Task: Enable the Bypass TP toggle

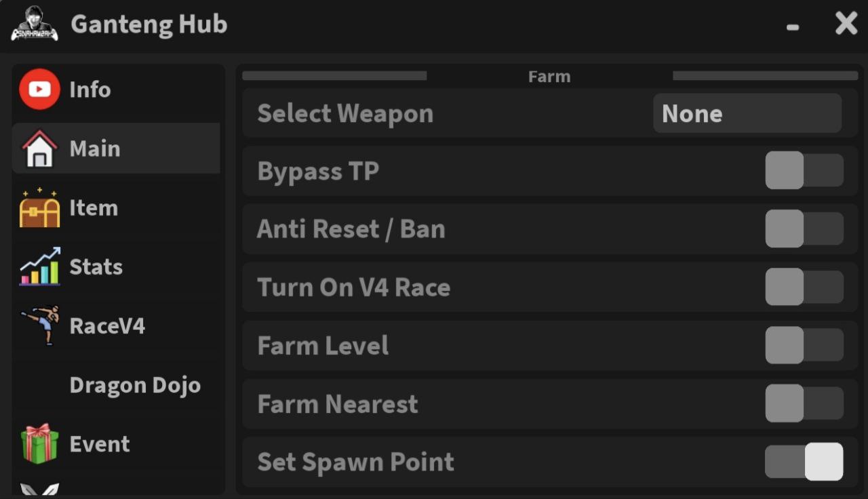Action: (x=804, y=171)
